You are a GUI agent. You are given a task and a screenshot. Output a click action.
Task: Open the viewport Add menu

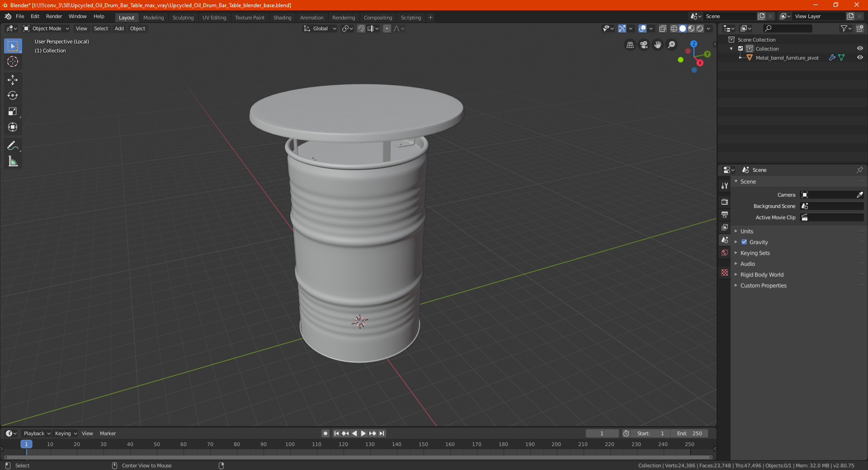(119, 28)
